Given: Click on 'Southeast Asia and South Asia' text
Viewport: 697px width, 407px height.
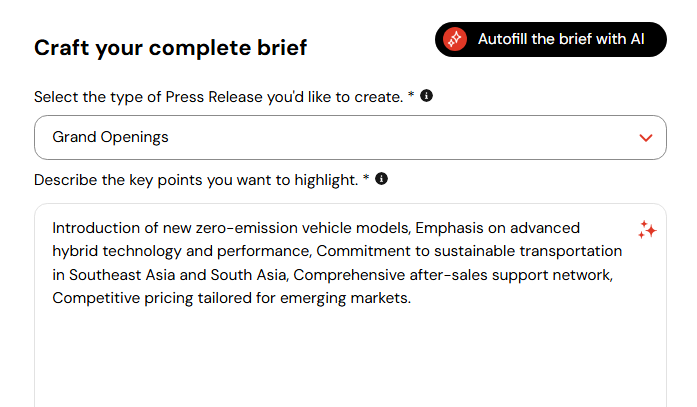Looking at the screenshot, I should point(179,275).
